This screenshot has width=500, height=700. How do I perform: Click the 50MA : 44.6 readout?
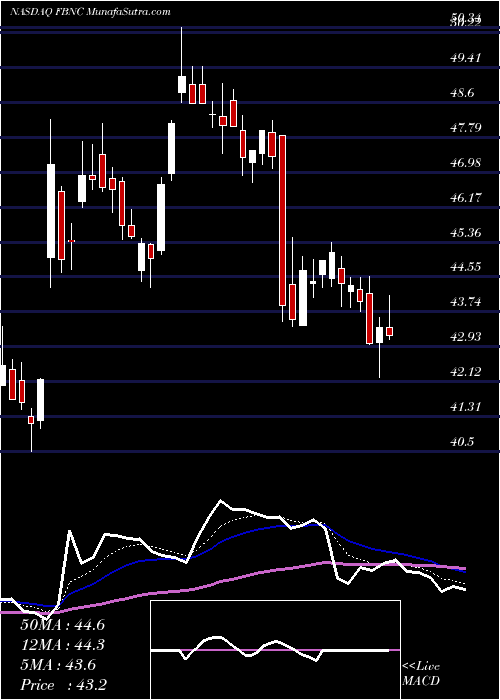[62, 625]
